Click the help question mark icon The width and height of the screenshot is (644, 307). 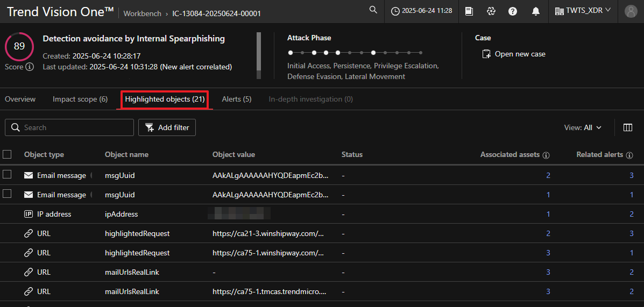[x=513, y=11]
